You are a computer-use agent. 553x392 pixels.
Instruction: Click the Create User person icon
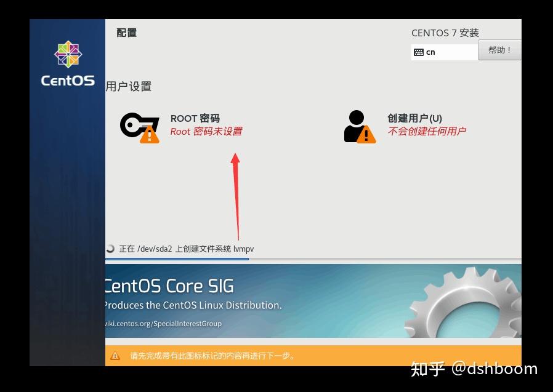point(356,124)
